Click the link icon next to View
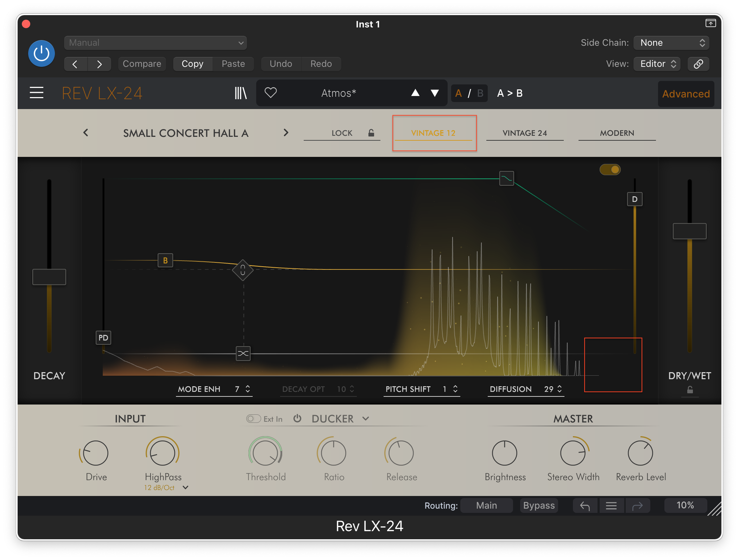This screenshot has width=739, height=560. click(698, 64)
